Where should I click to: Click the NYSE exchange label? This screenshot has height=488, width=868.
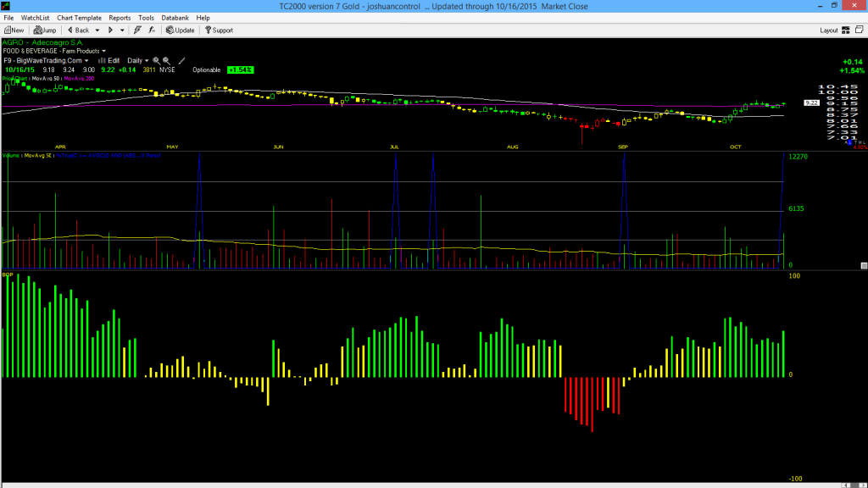(x=167, y=70)
